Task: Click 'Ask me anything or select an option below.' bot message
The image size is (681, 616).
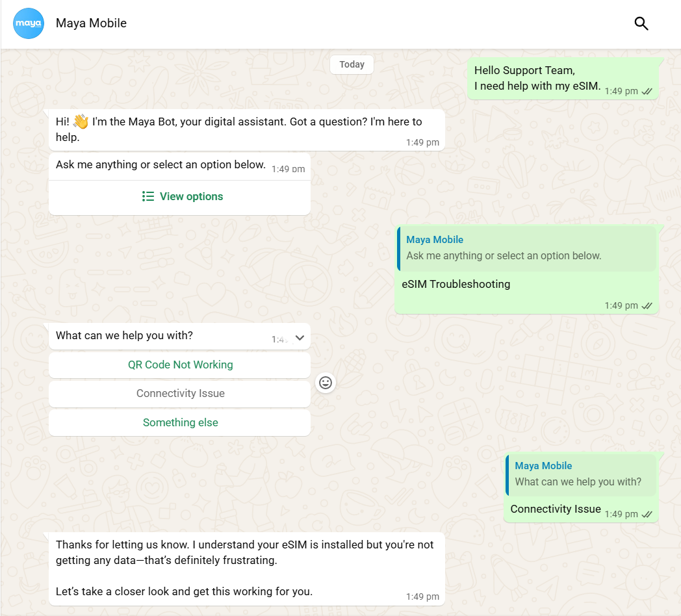Action: [x=180, y=166]
